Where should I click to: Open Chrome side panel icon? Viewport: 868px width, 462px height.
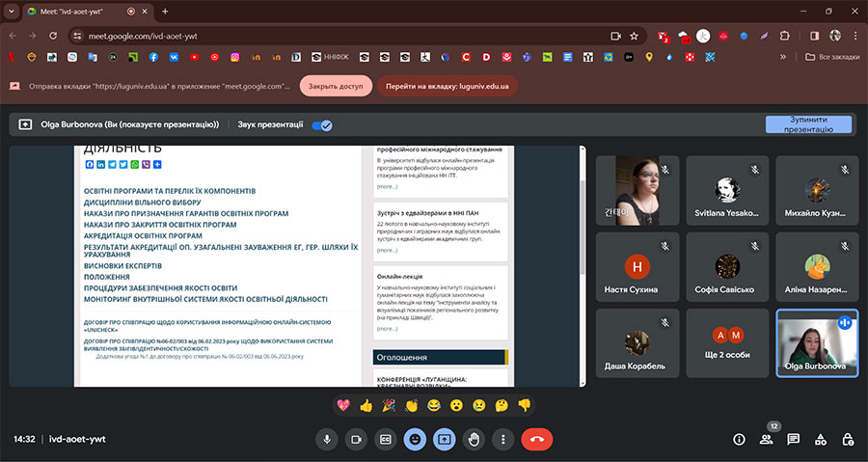[814, 36]
